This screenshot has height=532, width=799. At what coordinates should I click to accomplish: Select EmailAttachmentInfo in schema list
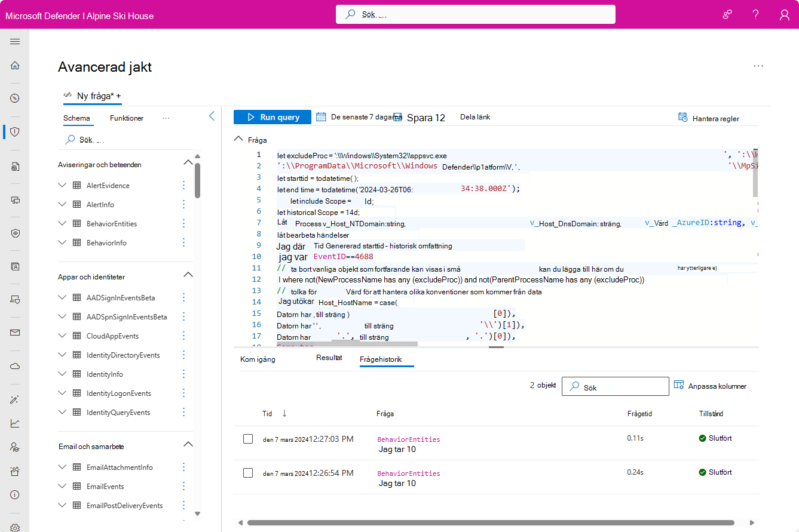point(120,468)
